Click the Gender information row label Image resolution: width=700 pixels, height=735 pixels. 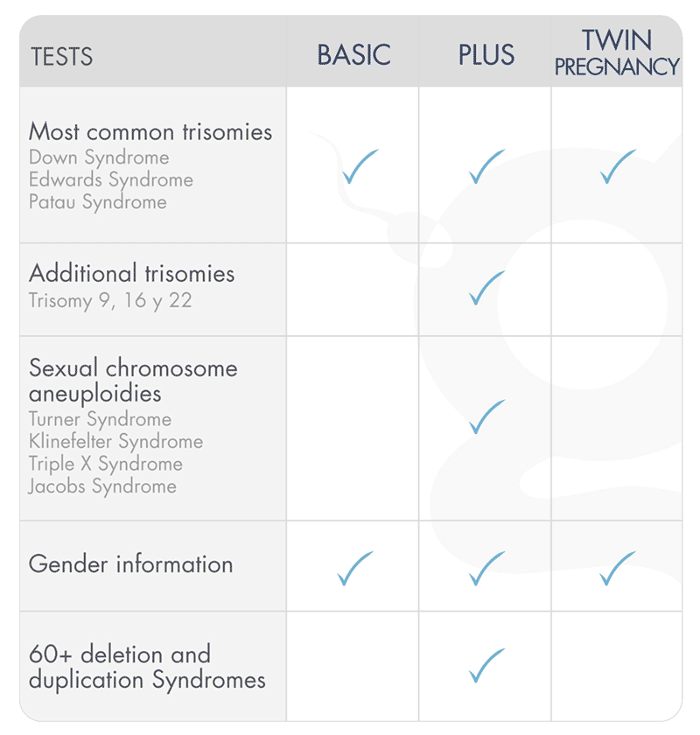coord(131,564)
